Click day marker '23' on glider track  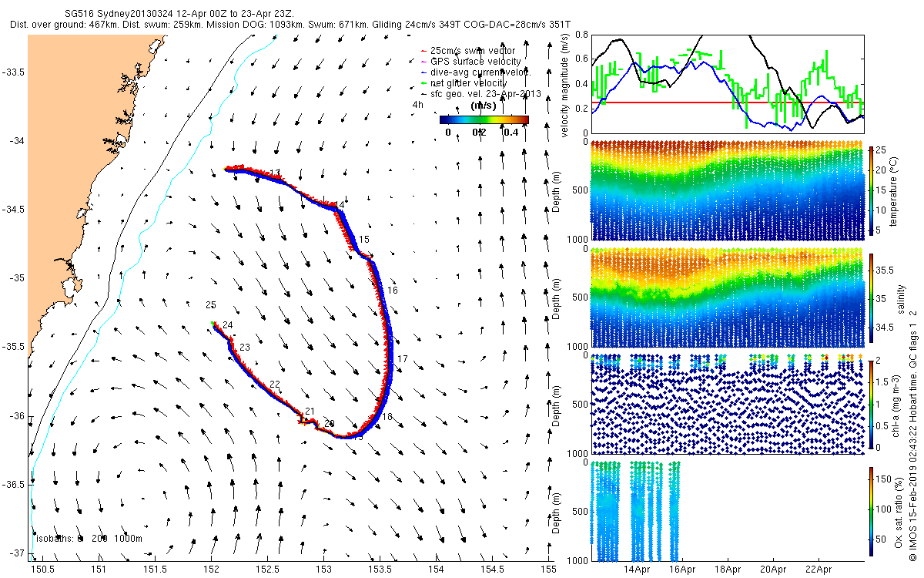(x=245, y=348)
